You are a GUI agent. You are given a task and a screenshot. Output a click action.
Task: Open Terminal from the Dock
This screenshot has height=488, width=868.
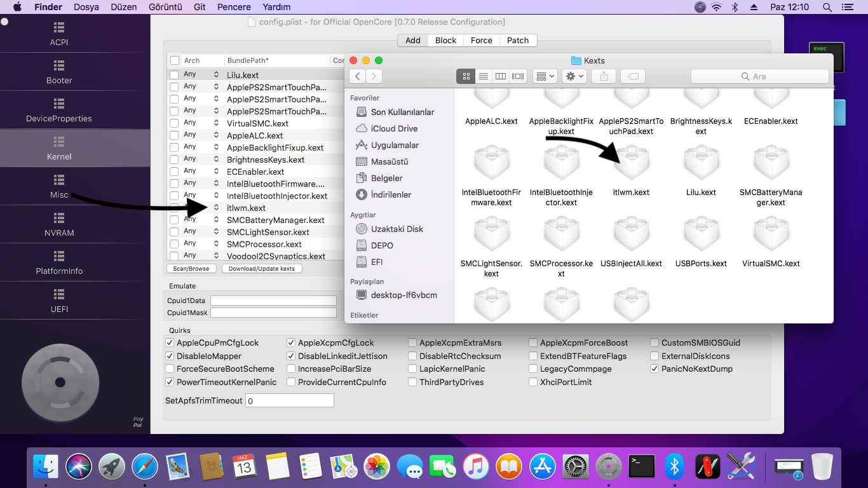pos(642,466)
